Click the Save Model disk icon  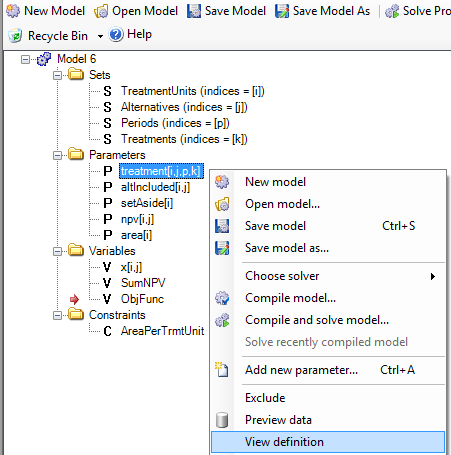click(194, 11)
